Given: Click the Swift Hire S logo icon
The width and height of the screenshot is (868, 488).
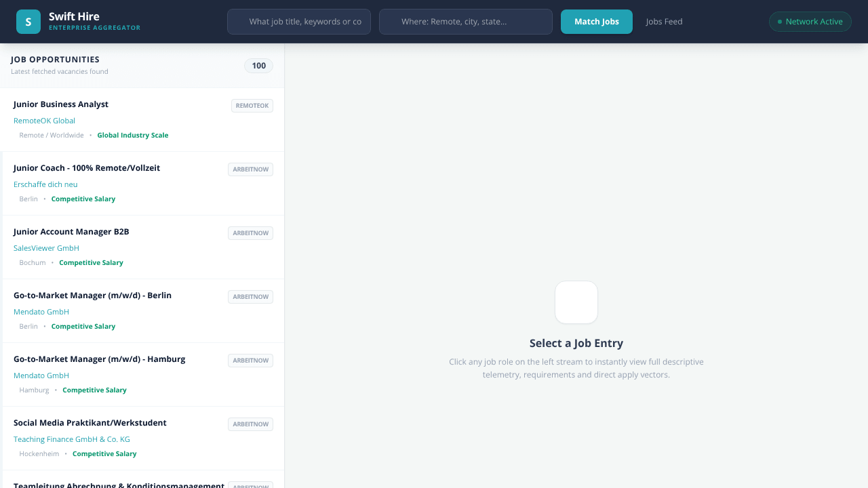Looking at the screenshot, I should coord(28,22).
